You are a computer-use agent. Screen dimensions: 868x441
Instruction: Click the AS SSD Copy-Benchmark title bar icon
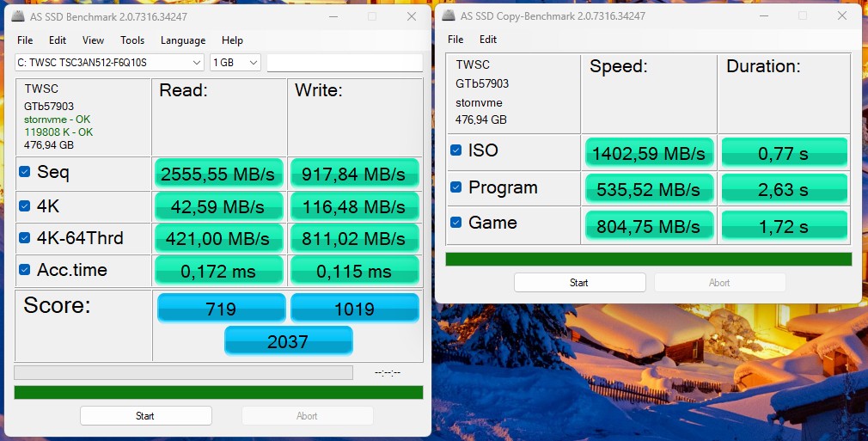pyautogui.click(x=448, y=15)
